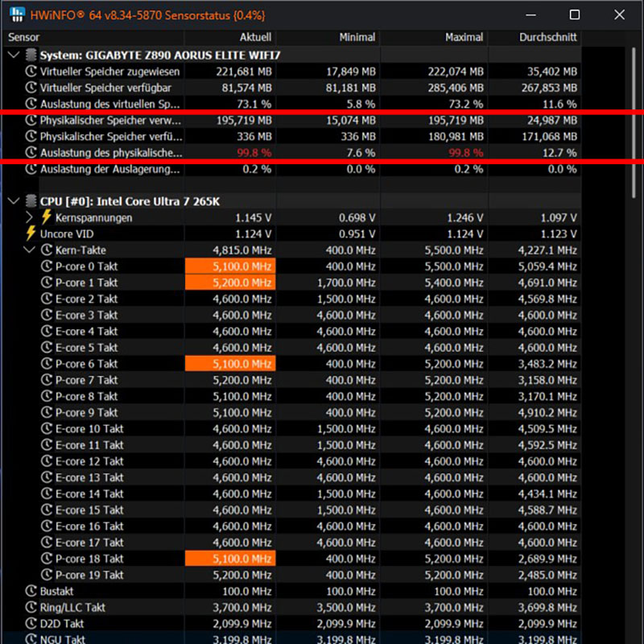
Task: Collapse the Kern-Takte group
Action: point(29,250)
